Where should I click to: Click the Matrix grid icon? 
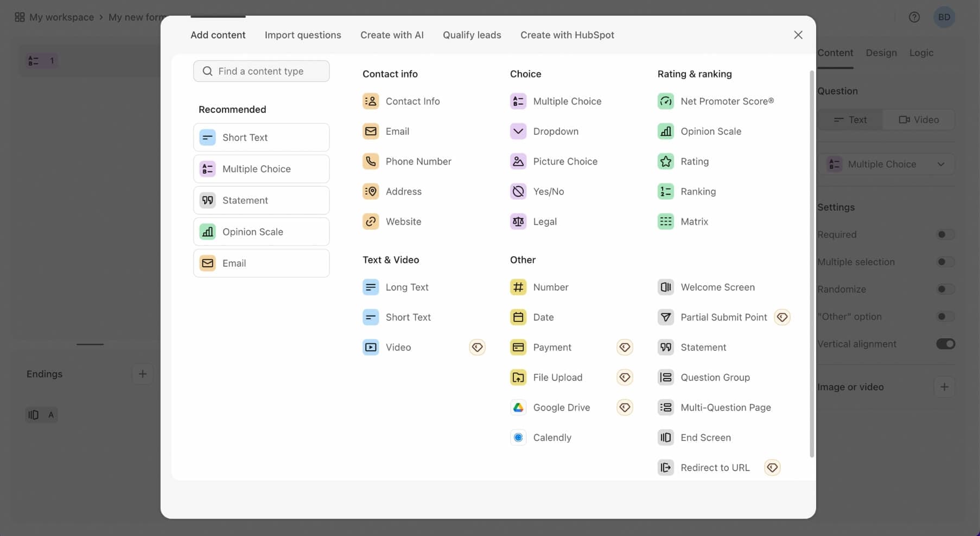665,222
